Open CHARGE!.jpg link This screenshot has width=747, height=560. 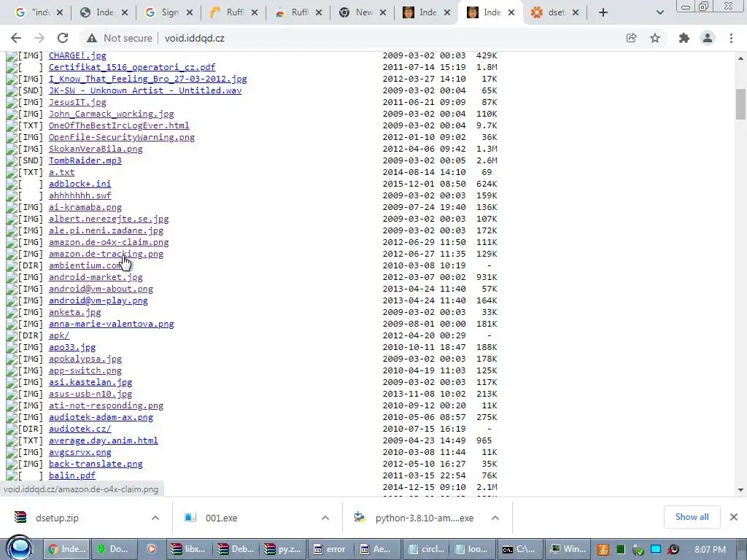[x=77, y=55]
